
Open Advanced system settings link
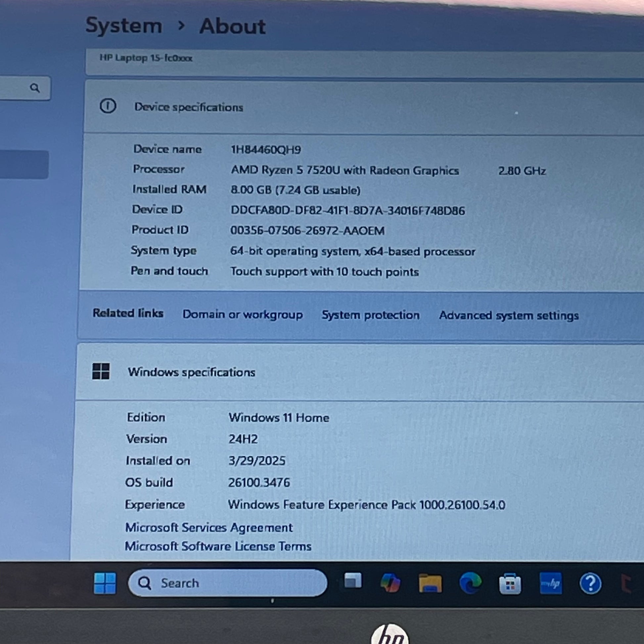point(509,315)
